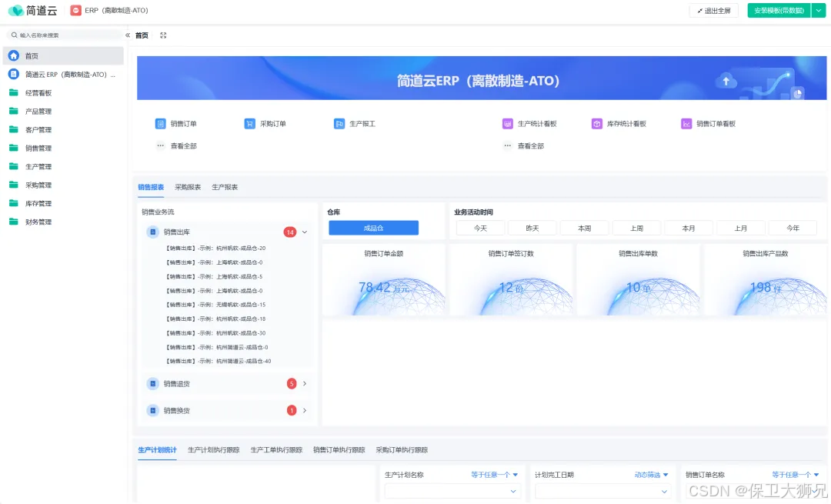The width and height of the screenshot is (831, 504).
Task: Select 上周 time filter
Action: tap(636, 228)
